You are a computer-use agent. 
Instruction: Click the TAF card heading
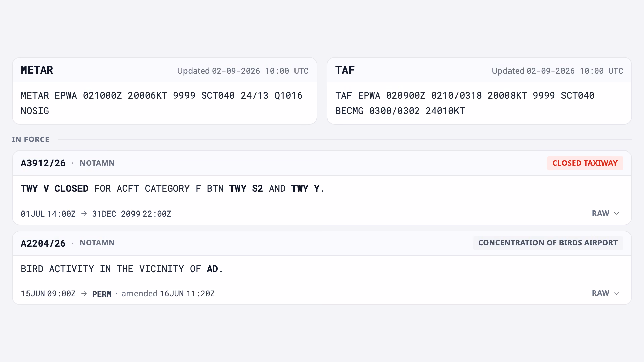tap(345, 70)
